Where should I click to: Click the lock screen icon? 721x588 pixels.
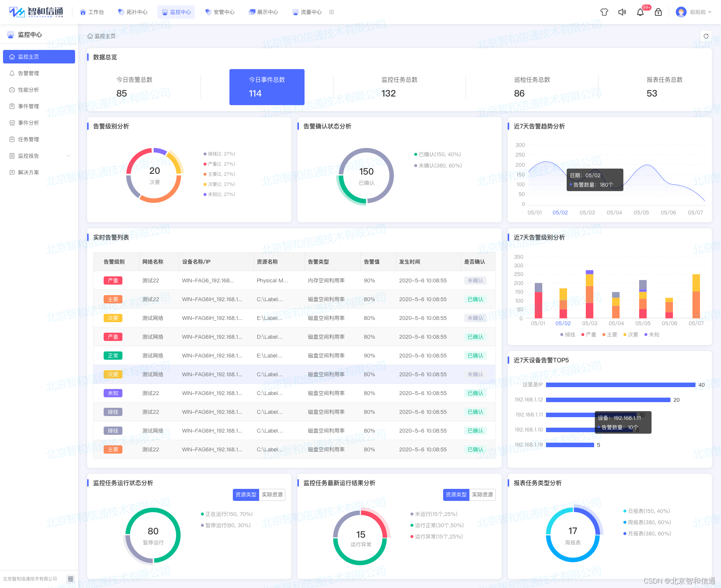[x=658, y=12]
